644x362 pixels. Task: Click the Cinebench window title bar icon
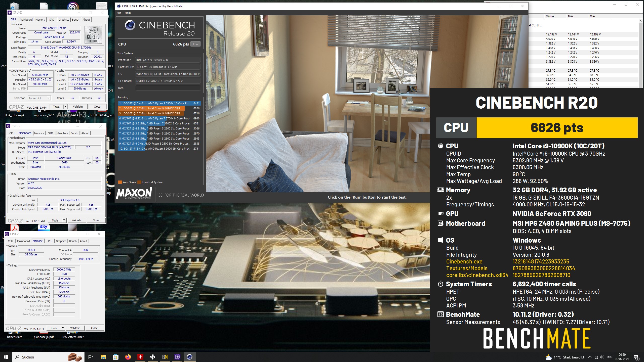[x=119, y=6]
